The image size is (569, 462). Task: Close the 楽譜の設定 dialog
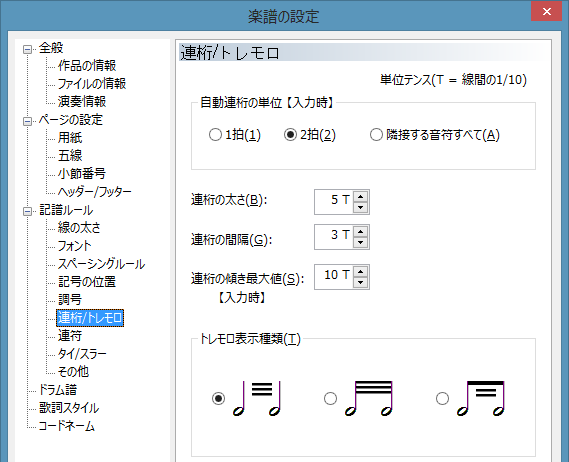click(547, 11)
